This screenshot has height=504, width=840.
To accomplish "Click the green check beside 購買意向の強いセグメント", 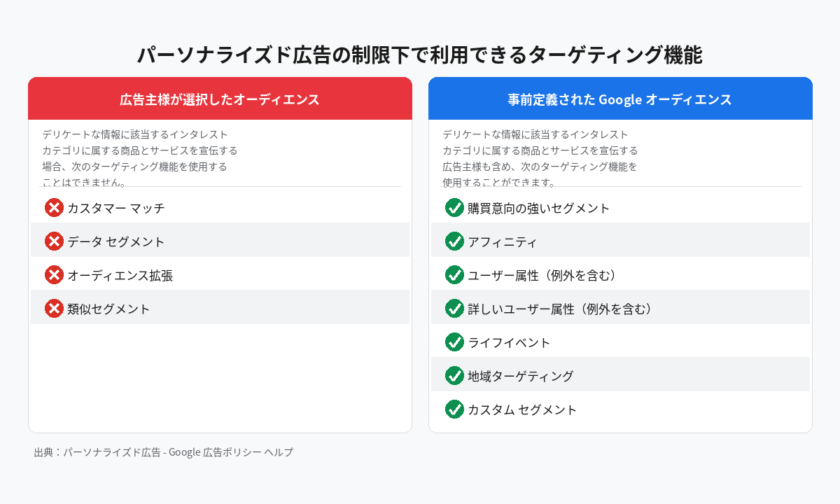I will point(454,208).
